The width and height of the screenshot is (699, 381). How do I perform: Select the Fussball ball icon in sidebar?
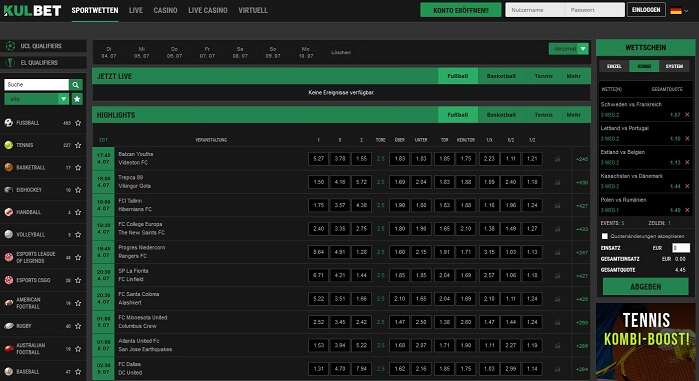click(8, 123)
